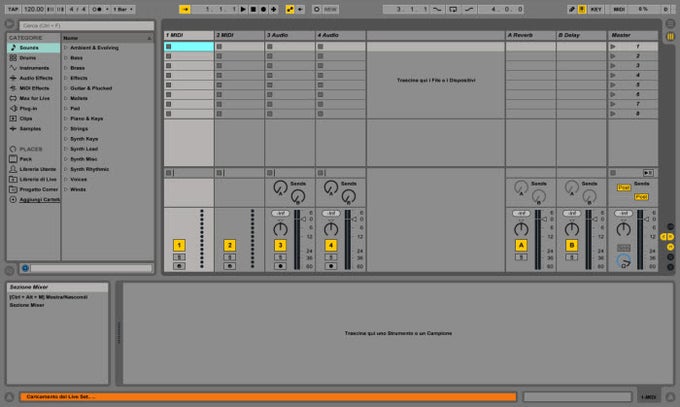Expand the Brass folder
This screenshot has width=680, height=407.
pos(66,68)
